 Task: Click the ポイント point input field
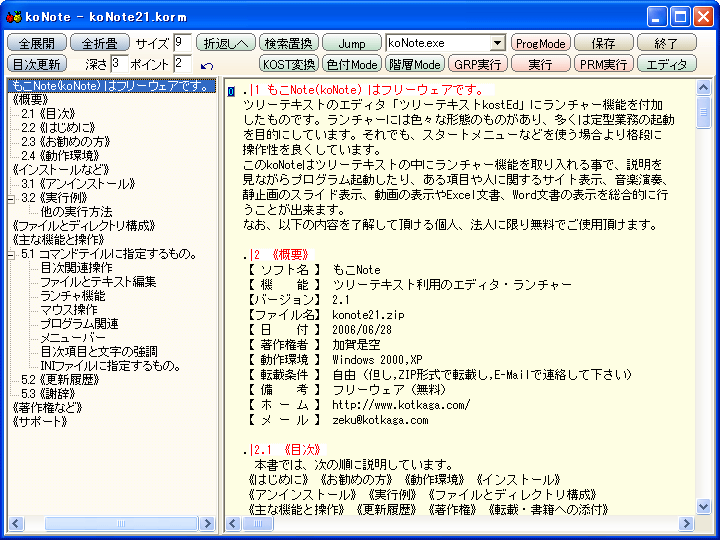click(x=182, y=64)
